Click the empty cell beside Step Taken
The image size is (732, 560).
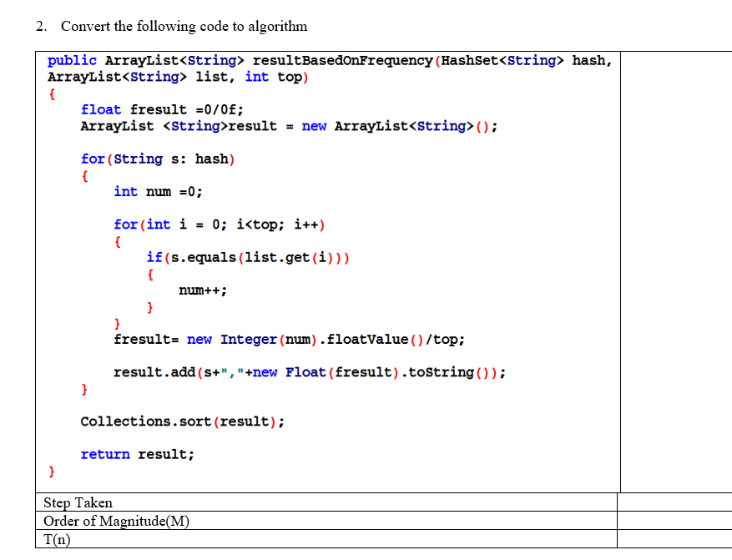[x=674, y=502]
